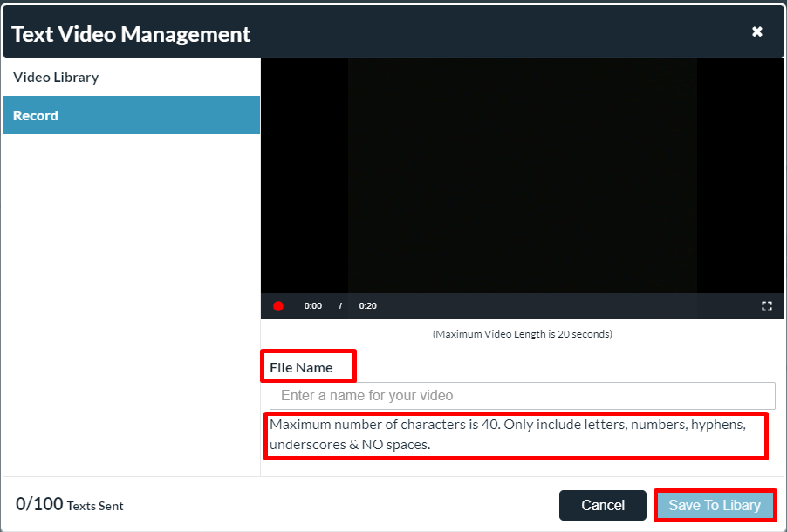Click the '0/100 Texts Sent' counter
The width and height of the screenshot is (787, 532).
tap(69, 504)
